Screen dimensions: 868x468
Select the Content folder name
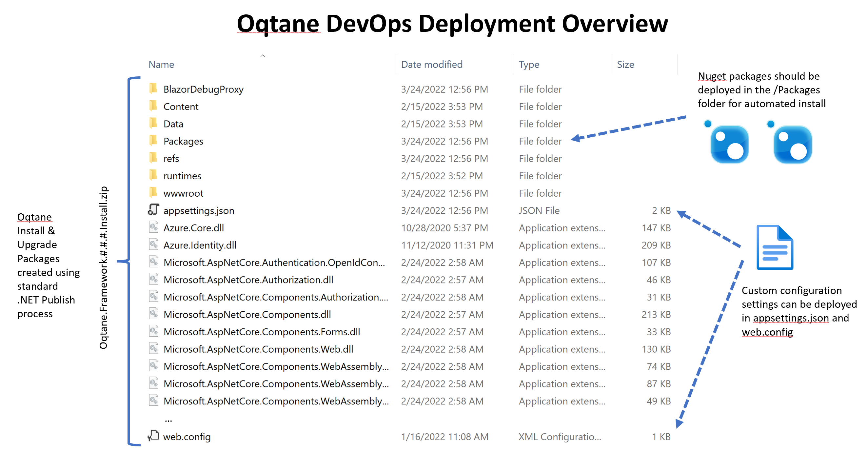181,107
